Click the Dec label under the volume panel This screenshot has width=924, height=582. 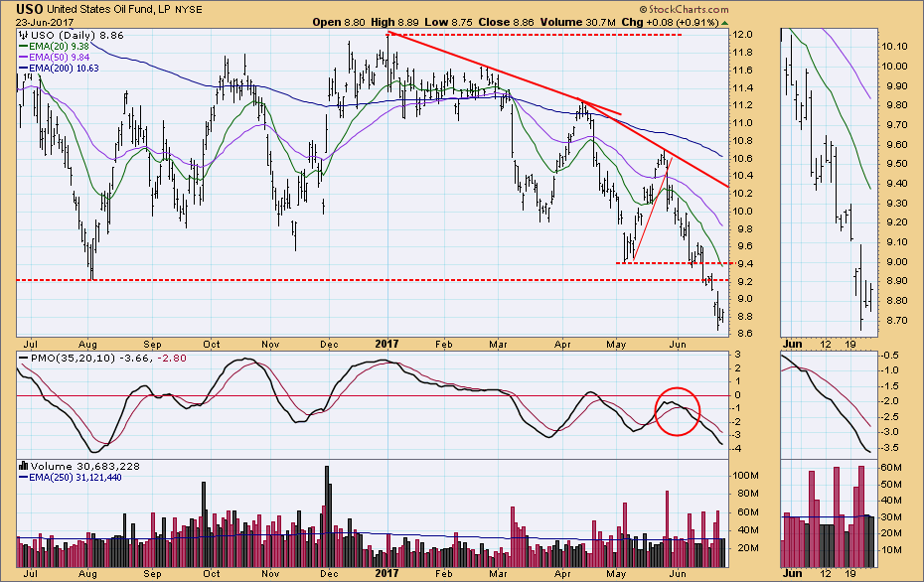point(329,573)
